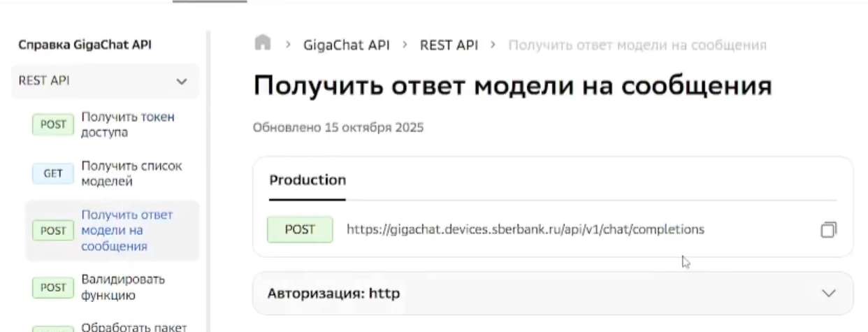Click the POST badge beside Получить токен доступа

coord(53,124)
